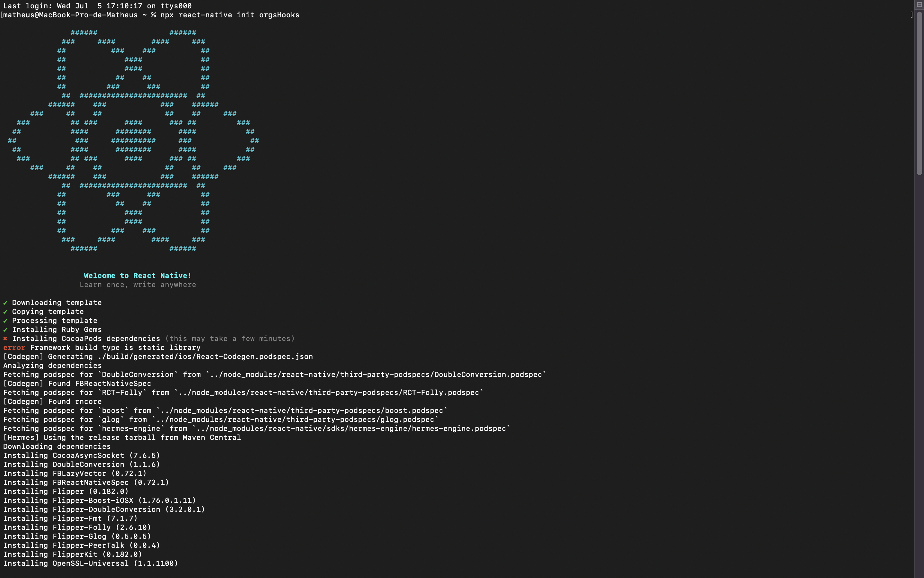Viewport: 924px width, 578px height.
Task: Click the boost.podspec path
Action: pyautogui.click(x=302, y=411)
